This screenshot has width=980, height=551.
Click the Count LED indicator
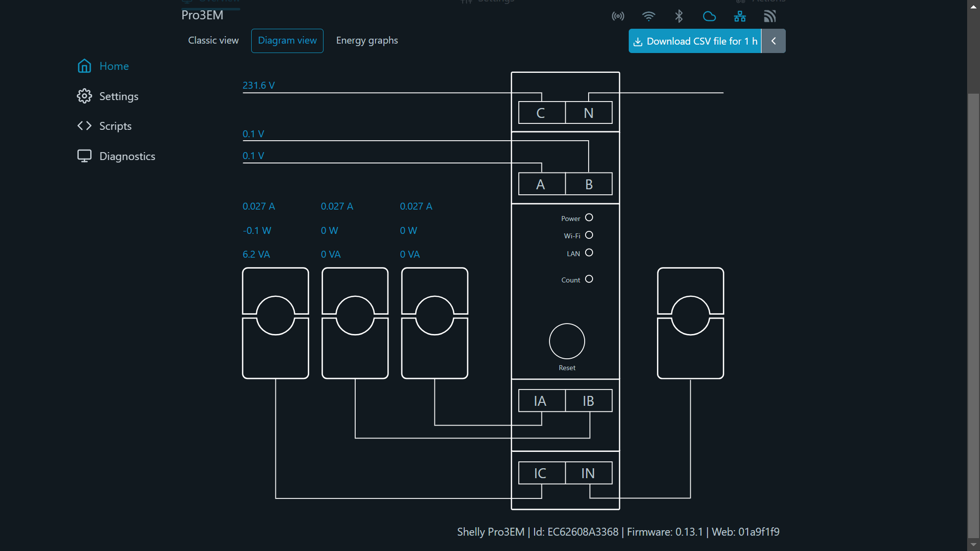(x=589, y=279)
